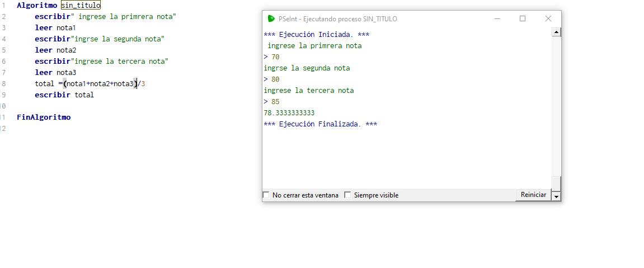Screen dimensions: 644x268
Task: Click the "sin_titulo" algorithm name in editor
Action: coord(81,5)
